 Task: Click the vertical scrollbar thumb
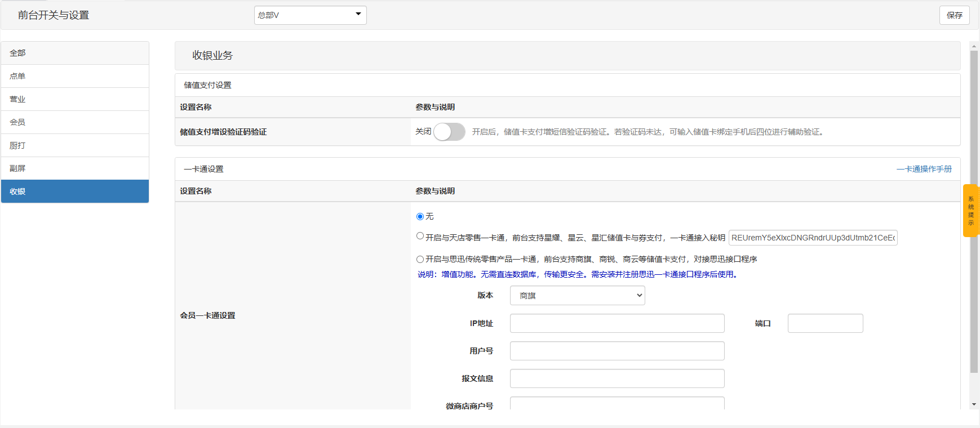(x=974, y=211)
